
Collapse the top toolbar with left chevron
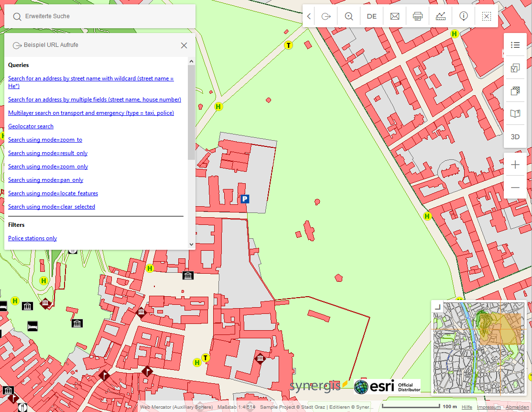[x=309, y=16]
